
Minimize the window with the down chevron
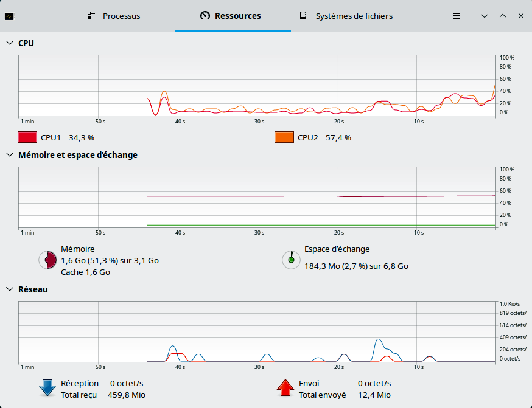pyautogui.click(x=484, y=16)
